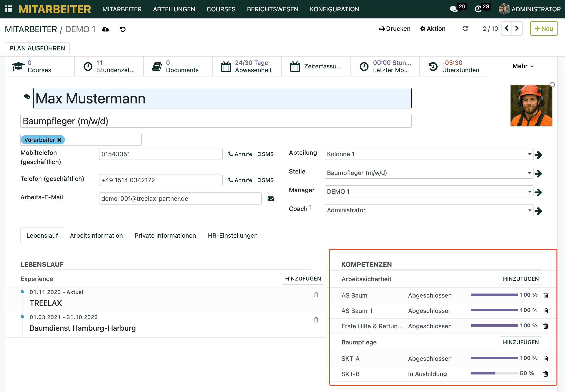Click the discard changes undo icon
Viewport: 565px width, 392px height.
point(123,29)
